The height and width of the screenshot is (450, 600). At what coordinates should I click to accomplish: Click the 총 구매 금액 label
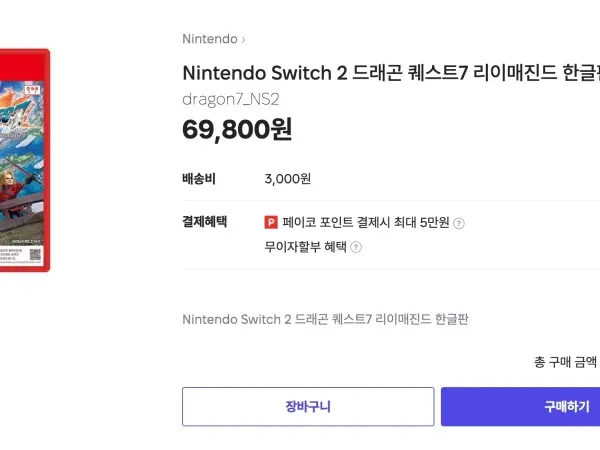point(566,361)
